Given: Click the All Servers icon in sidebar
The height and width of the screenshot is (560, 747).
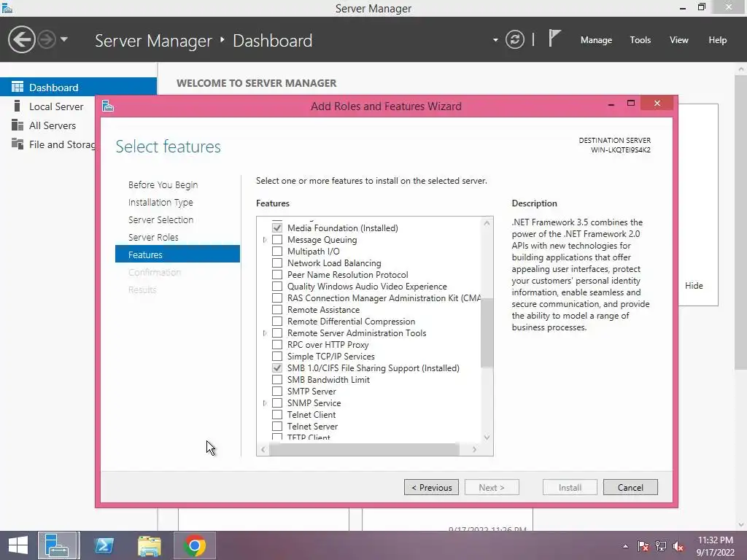Looking at the screenshot, I should [x=18, y=125].
